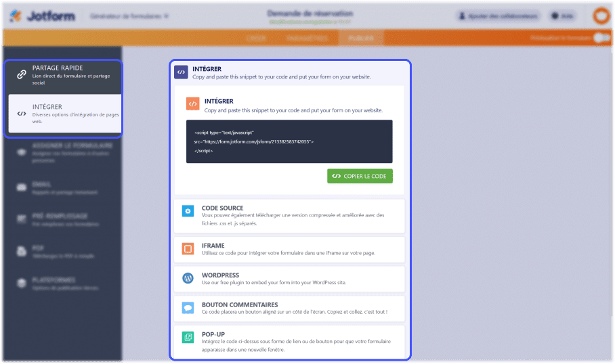Viewport: 615px width, 364px height.
Task: Click the speech bubble Bouton Commentaires icon
Action: coord(188,308)
